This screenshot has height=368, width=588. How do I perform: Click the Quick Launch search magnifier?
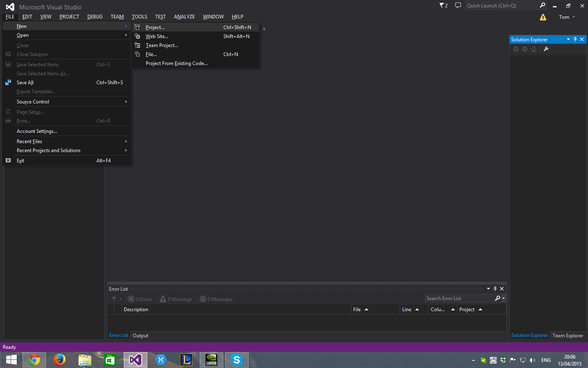tap(542, 5)
